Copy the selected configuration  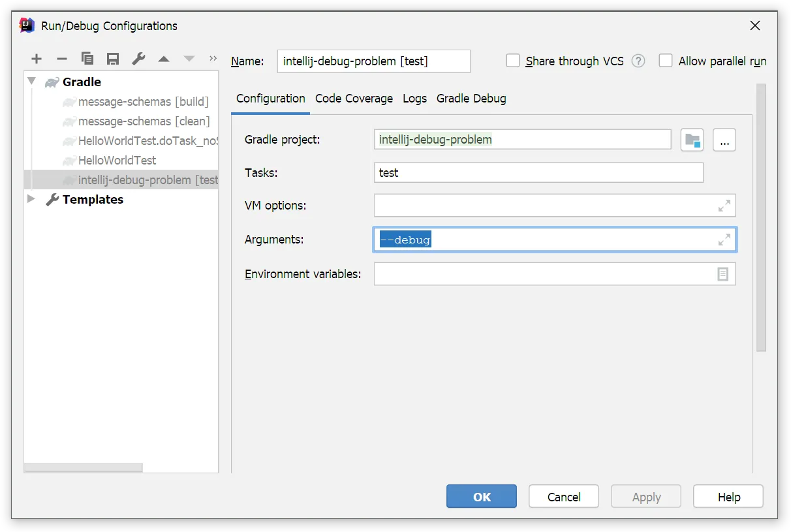pyautogui.click(x=87, y=59)
